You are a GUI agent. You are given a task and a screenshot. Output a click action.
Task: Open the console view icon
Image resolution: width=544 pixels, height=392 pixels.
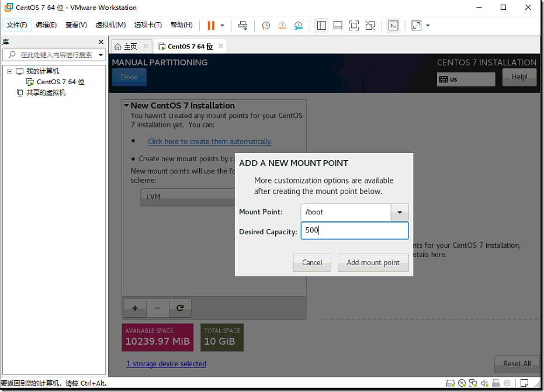pos(393,25)
